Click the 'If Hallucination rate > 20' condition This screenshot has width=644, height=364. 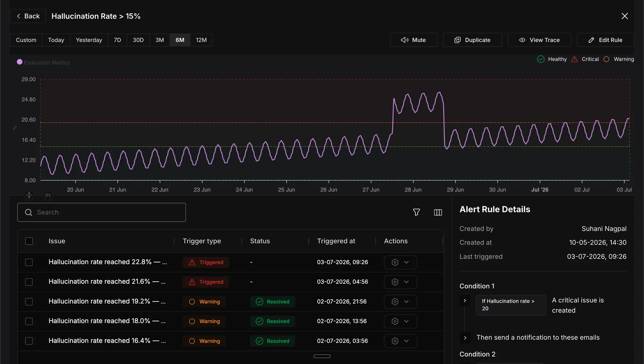(511, 305)
